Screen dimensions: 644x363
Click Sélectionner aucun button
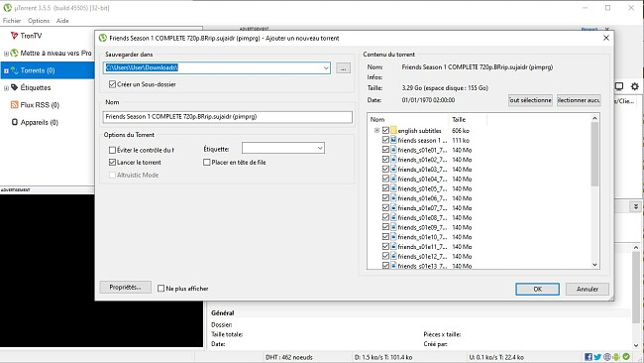click(x=579, y=100)
